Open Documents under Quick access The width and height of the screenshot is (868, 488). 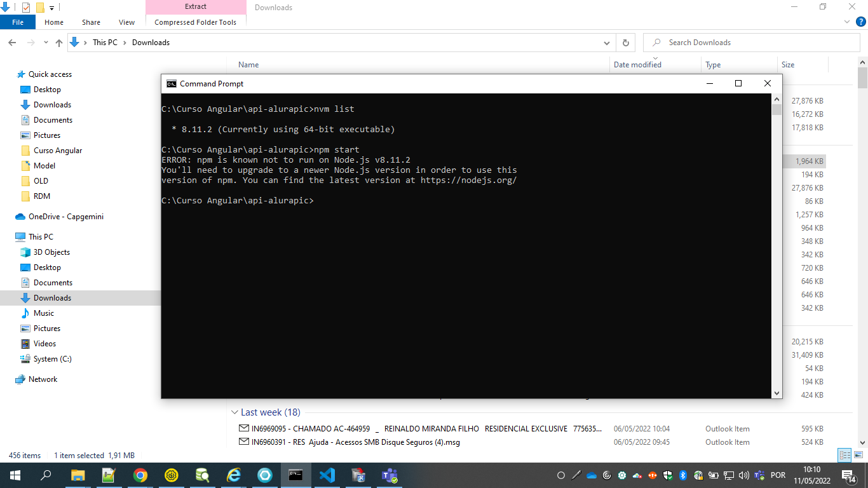coord(53,120)
